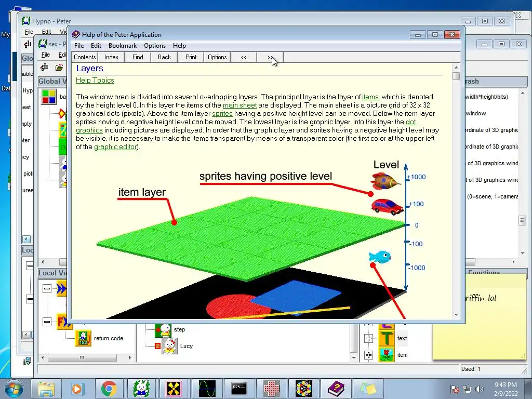Follow the 'main sheet' link
The image size is (532, 399).
240,105
